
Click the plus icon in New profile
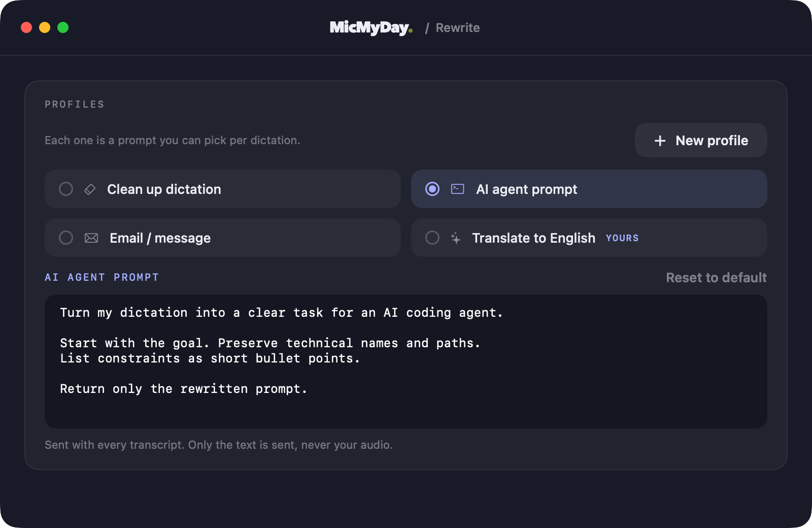coord(660,141)
